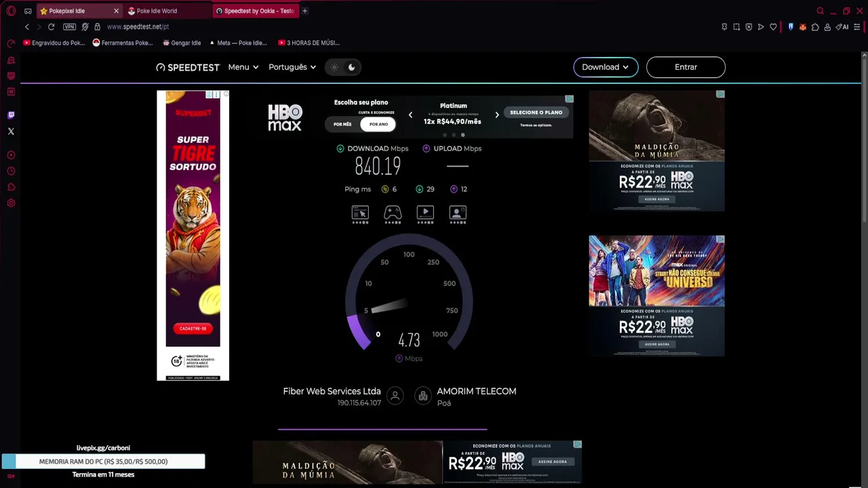Click the MEMORIA RAM DO PC donation bar
The height and width of the screenshot is (488, 868).
click(x=103, y=462)
